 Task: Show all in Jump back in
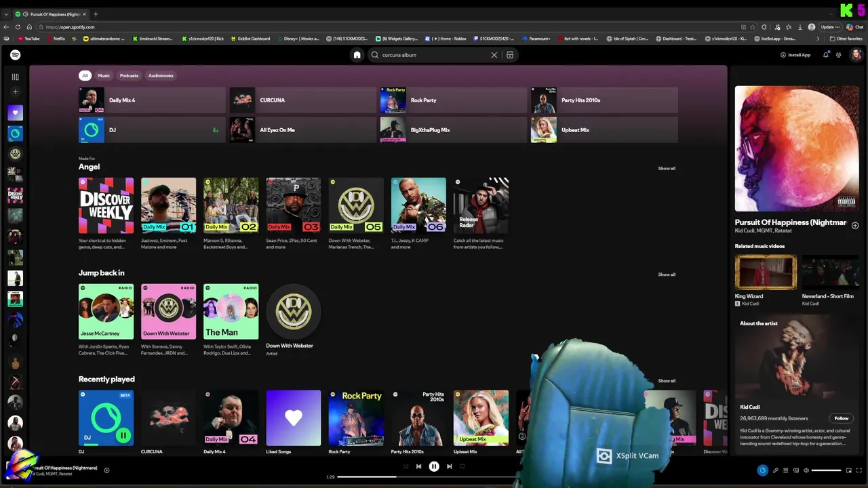click(x=667, y=274)
